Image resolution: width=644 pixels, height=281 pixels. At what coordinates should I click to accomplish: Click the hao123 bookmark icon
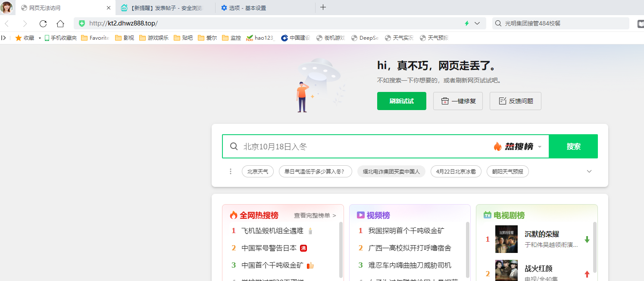[x=249, y=38]
